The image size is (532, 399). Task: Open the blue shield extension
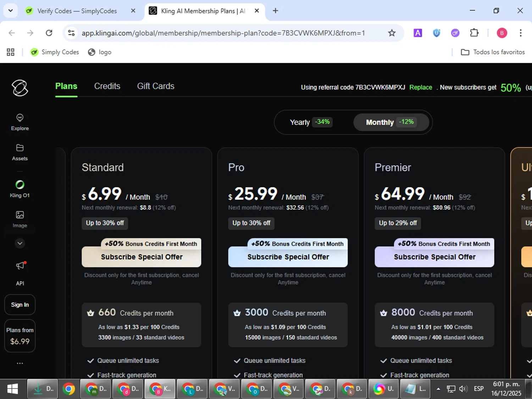click(437, 33)
